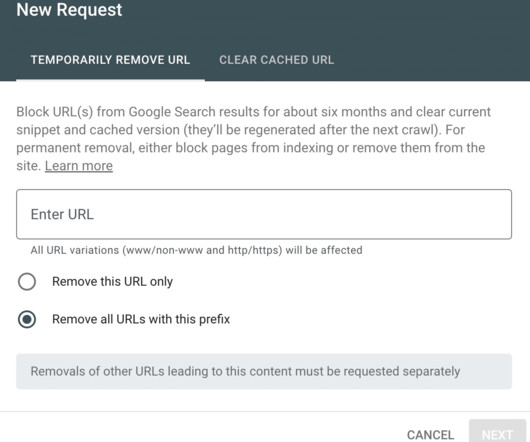Image resolution: width=530 pixels, height=442 pixels.
Task: Click the grey 'requested separately' notice banner
Action: click(264, 371)
